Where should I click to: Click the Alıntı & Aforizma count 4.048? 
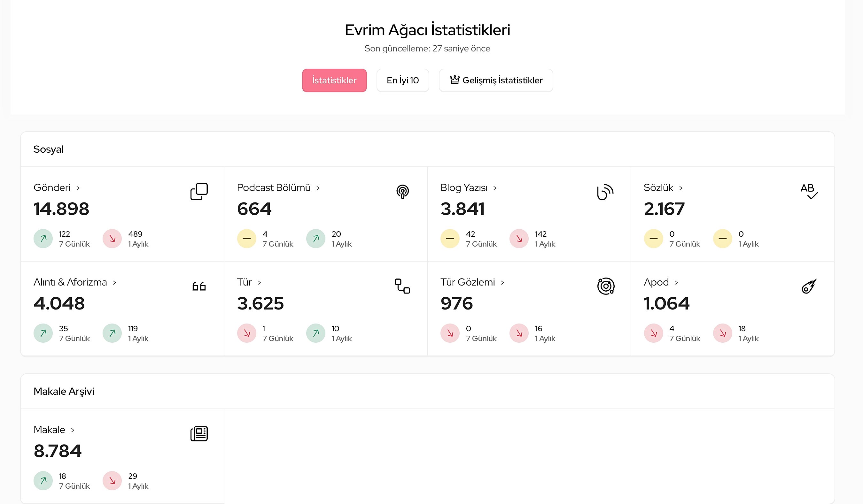pyautogui.click(x=59, y=303)
